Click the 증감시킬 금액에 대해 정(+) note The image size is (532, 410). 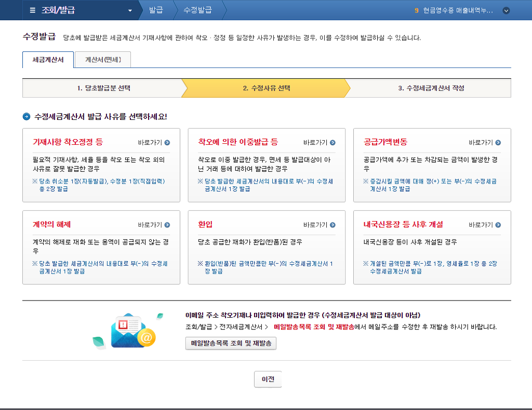[430, 185]
